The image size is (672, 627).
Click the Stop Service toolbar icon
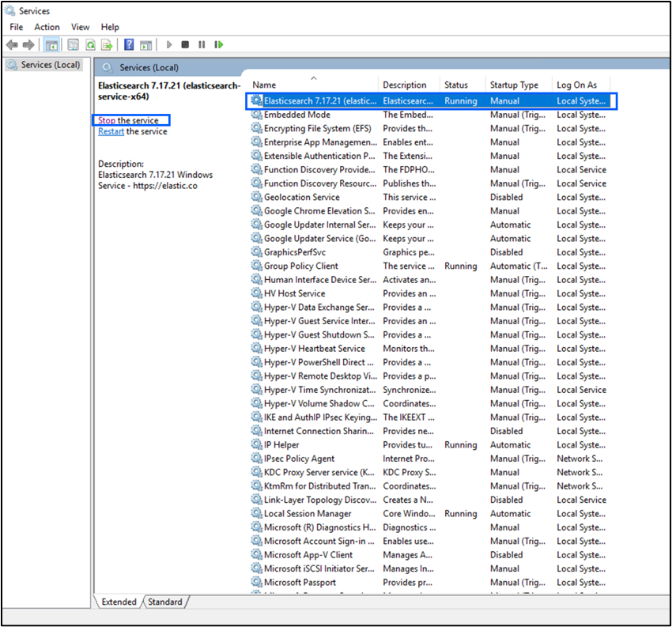pos(184,44)
